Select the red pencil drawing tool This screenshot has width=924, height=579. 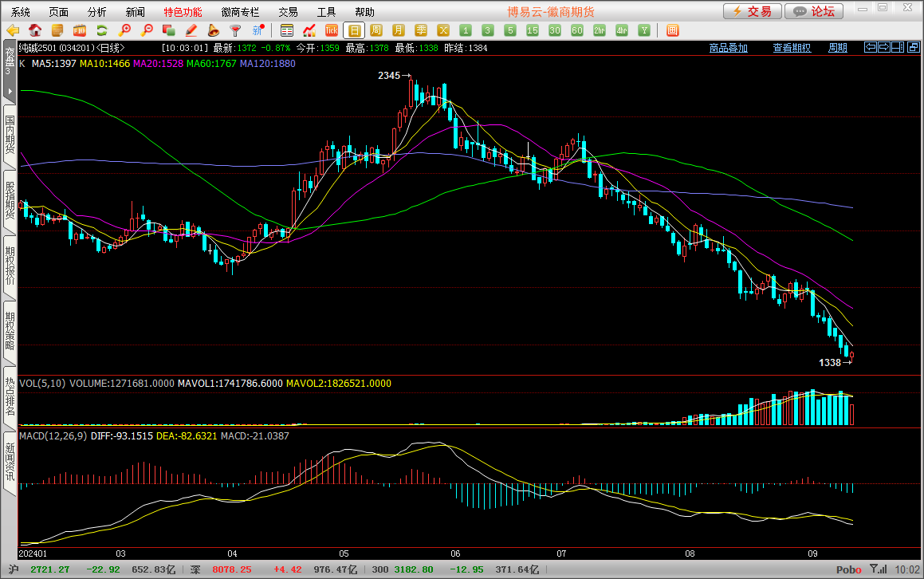coord(191,30)
